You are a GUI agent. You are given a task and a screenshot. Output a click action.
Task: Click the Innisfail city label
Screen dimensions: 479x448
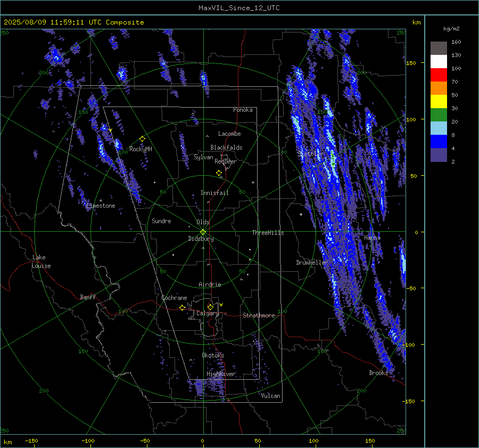point(214,193)
